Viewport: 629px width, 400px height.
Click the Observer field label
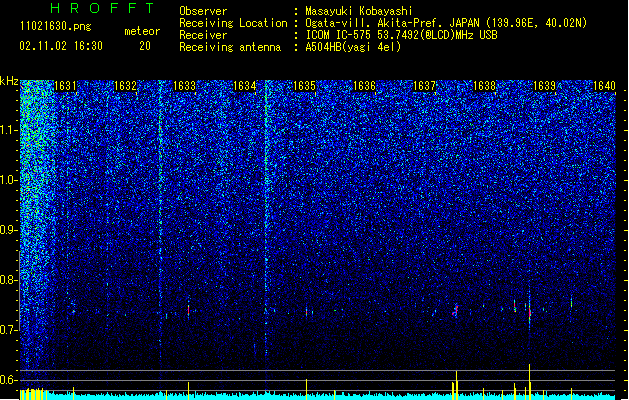203,11
